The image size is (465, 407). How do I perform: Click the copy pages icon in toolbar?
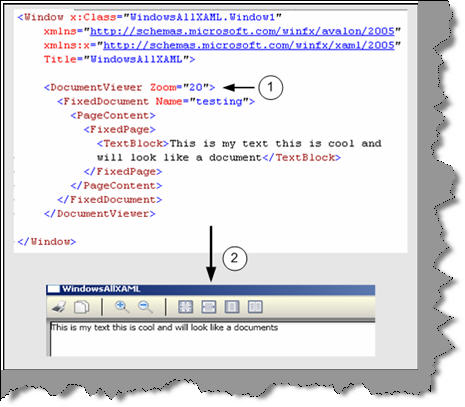click(x=82, y=307)
